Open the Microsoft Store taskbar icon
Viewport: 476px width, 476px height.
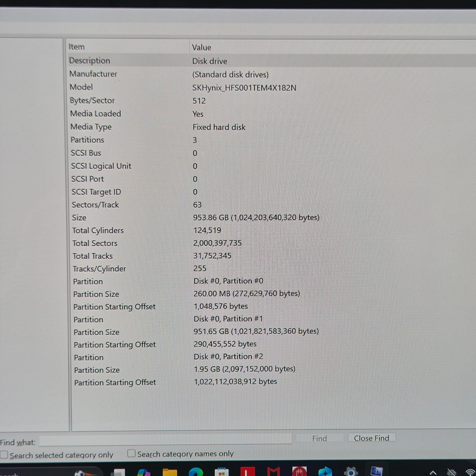coord(221,472)
